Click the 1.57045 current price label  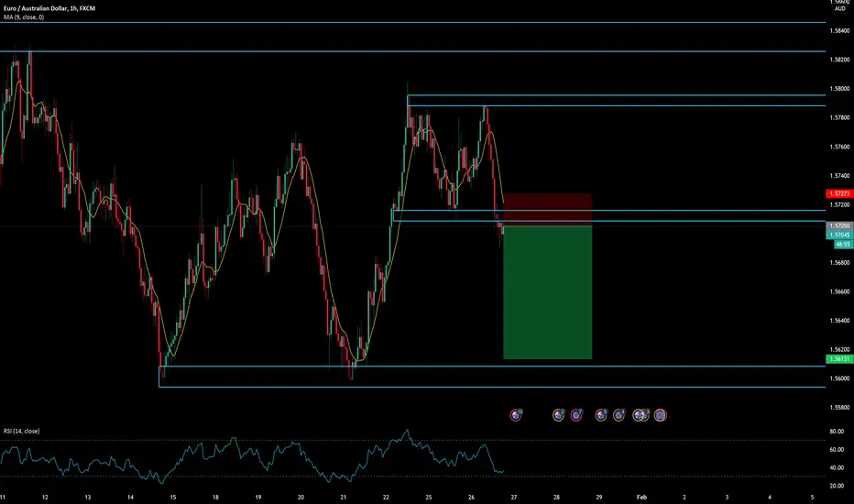pos(839,235)
